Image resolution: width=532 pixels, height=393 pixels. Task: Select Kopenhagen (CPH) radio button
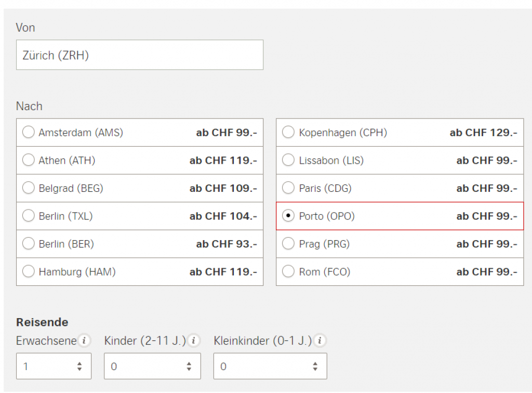[x=288, y=133]
